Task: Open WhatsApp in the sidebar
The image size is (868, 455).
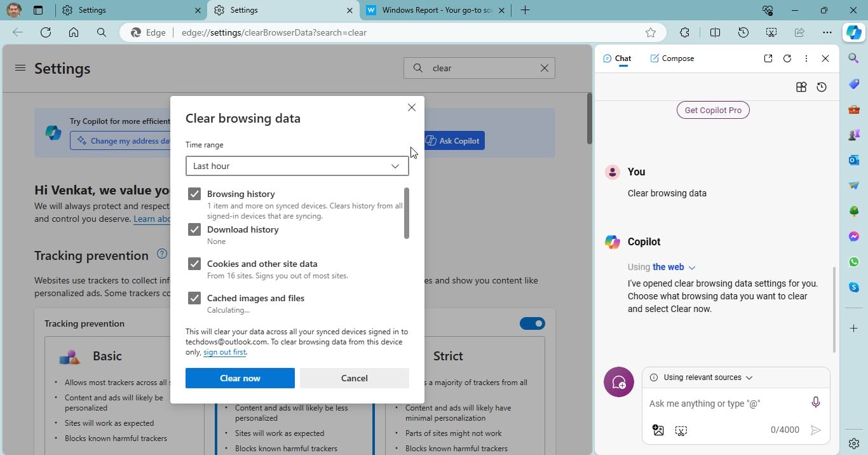Action: coord(853,262)
